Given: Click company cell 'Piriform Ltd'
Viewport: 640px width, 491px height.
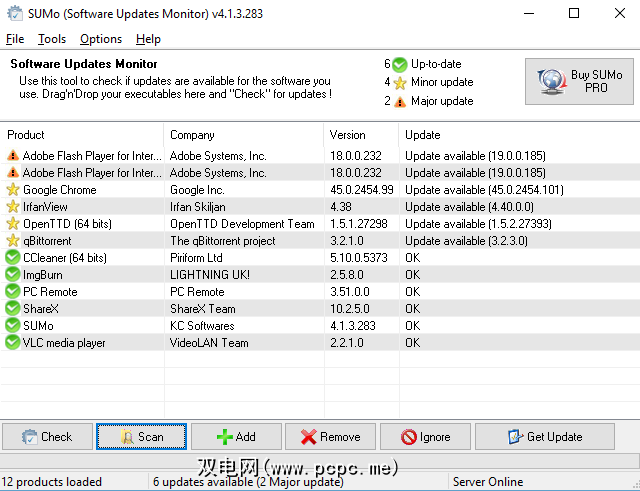Looking at the screenshot, I should point(196,258).
